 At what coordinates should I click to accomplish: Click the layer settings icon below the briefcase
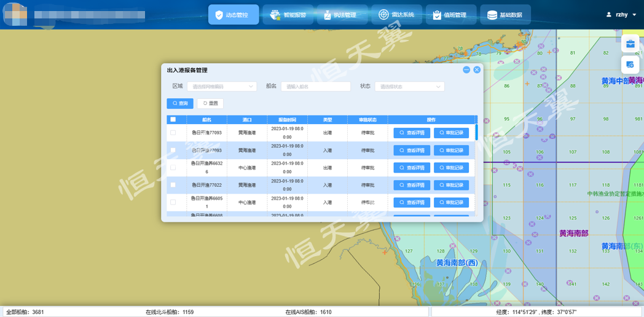(630, 65)
